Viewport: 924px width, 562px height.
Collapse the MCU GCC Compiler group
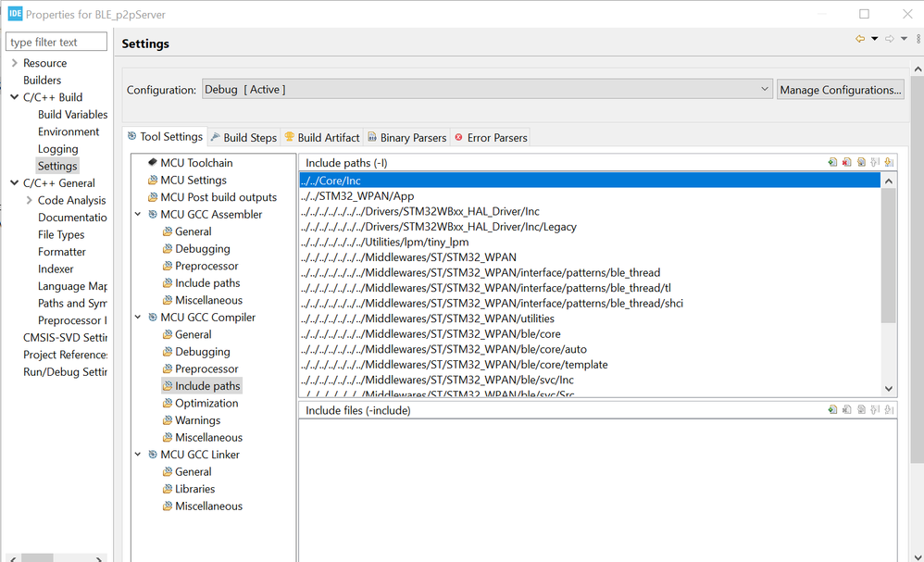pyautogui.click(x=138, y=317)
